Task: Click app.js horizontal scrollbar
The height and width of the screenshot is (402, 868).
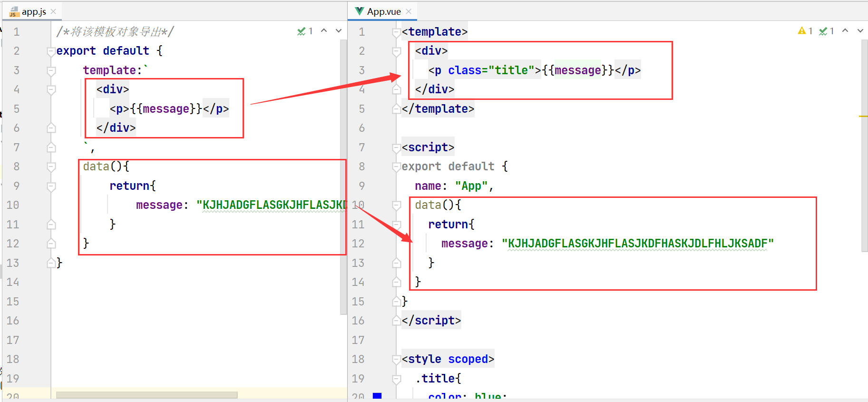Action: click(x=146, y=395)
